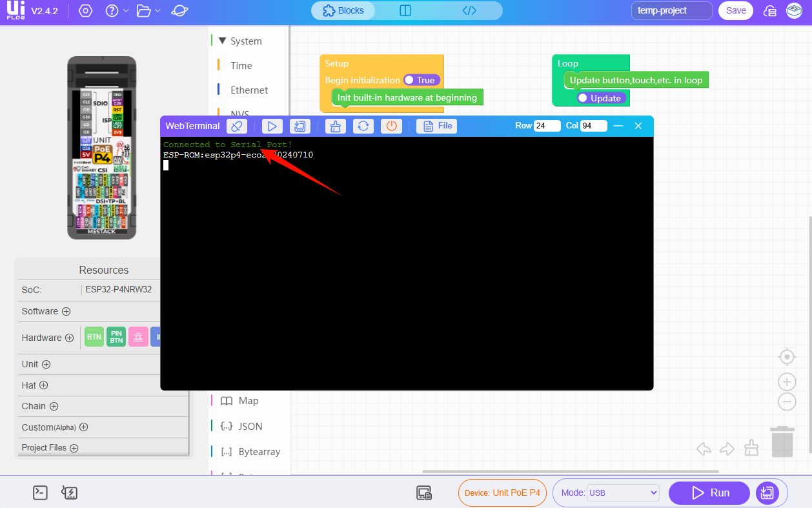Toggle the Update switch in Loop block

[601, 98]
